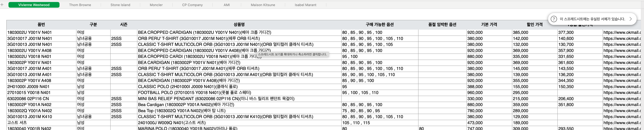Click the question mark icon in font notice
644x130 pixels.
pyautogui.click(x=554, y=19)
